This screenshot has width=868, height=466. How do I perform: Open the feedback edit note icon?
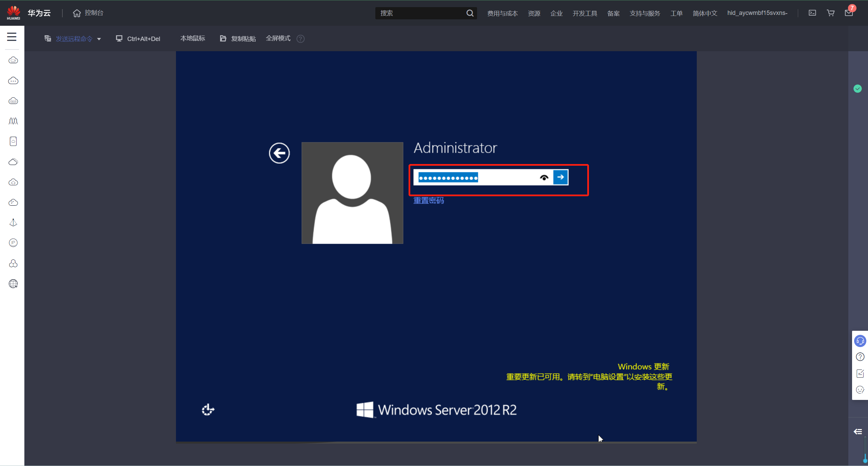(x=860, y=373)
